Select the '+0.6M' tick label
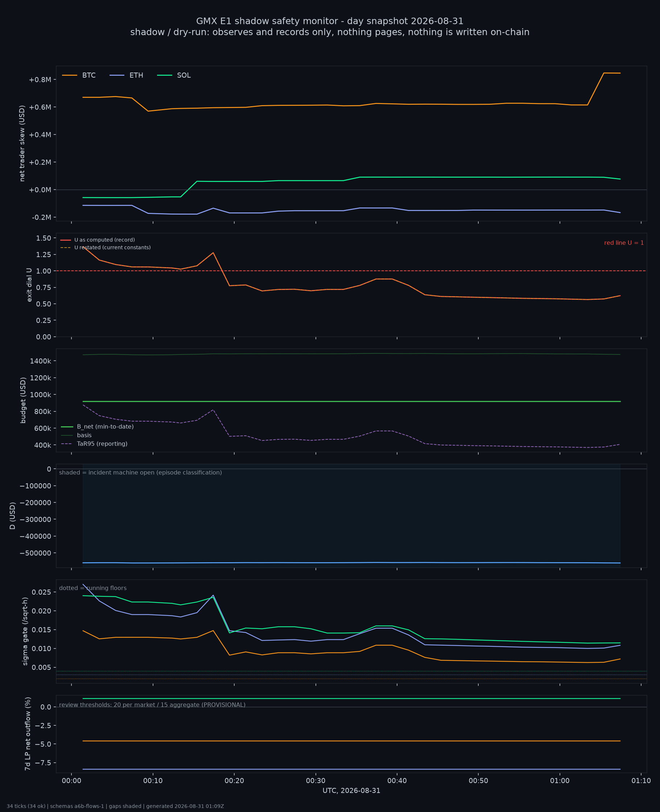This screenshot has width=660, height=812. tap(40, 107)
